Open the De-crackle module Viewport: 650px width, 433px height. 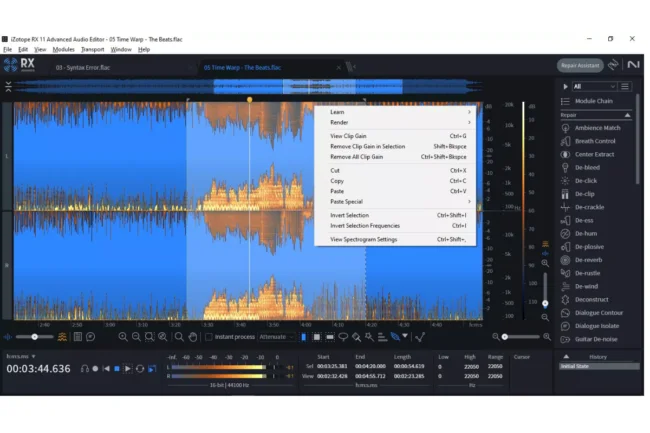589,207
